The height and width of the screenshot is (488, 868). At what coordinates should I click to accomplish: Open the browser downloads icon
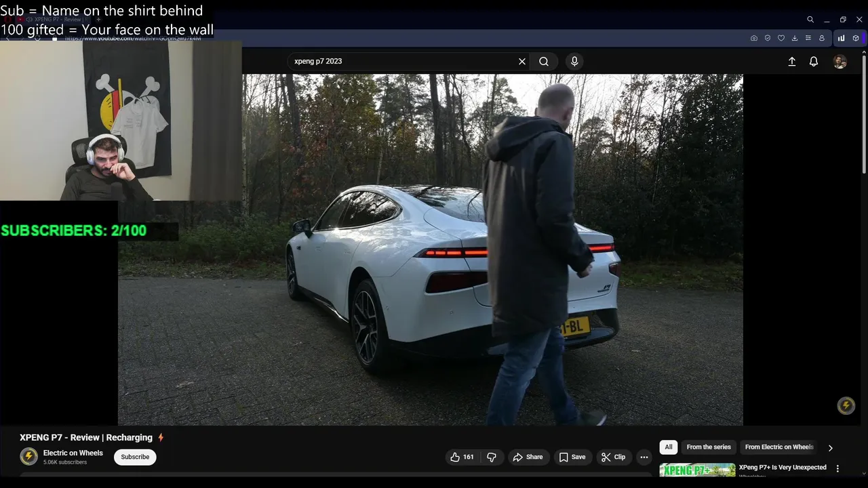tap(795, 38)
